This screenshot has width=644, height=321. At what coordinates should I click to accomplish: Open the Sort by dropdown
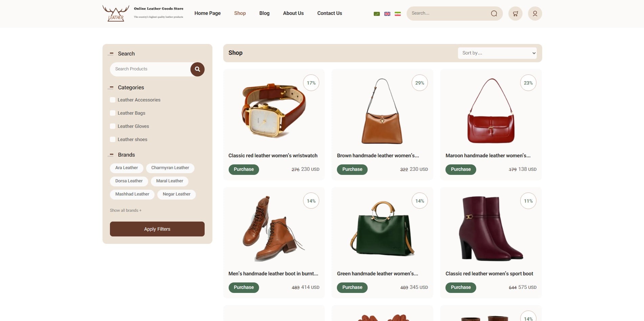point(497,53)
